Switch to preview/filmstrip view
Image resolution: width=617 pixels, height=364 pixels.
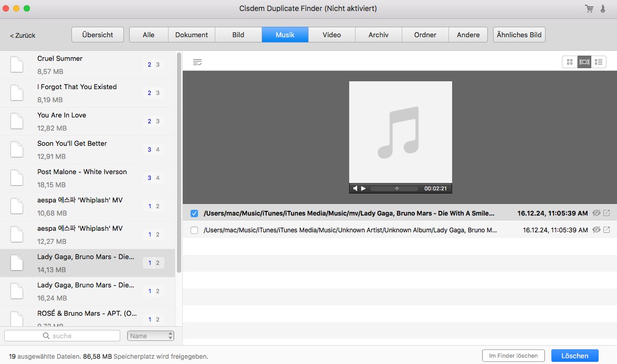[x=584, y=62]
